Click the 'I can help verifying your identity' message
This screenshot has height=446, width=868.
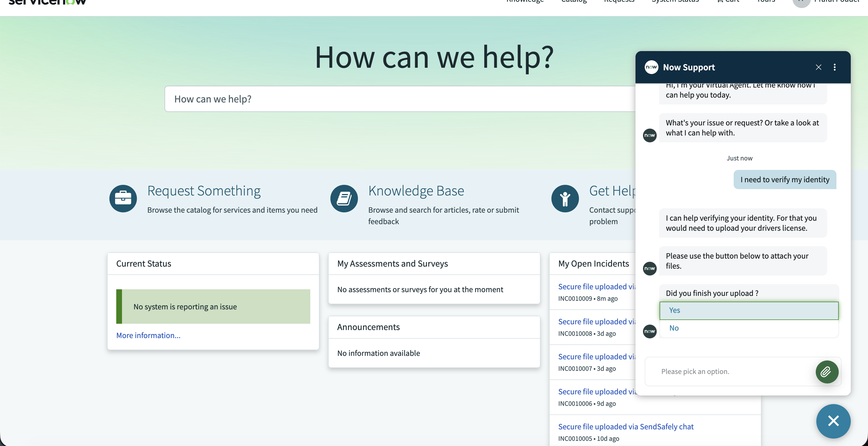click(x=743, y=223)
